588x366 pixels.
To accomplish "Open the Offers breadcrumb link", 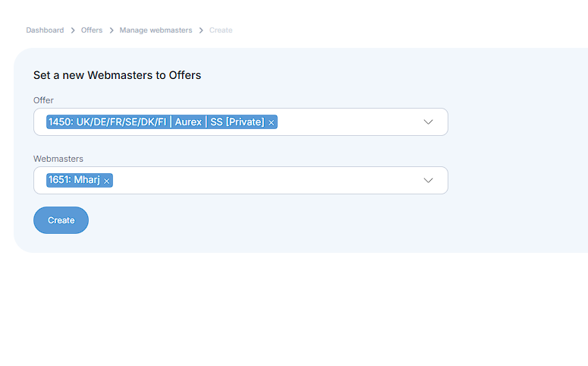I will click(92, 30).
